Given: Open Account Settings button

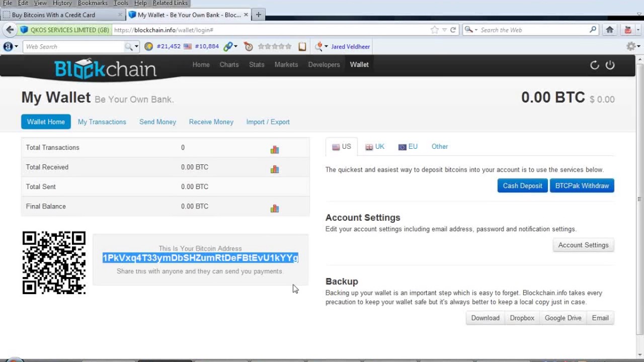Looking at the screenshot, I should (x=583, y=245).
